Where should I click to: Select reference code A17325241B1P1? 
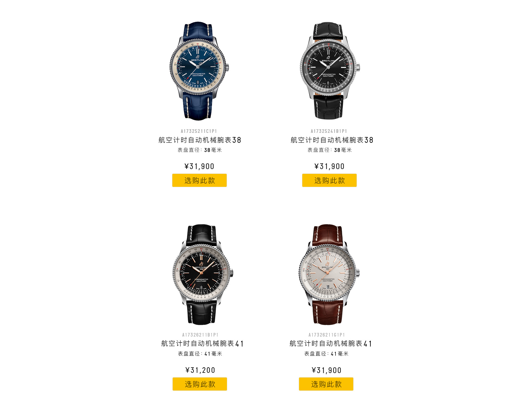click(329, 131)
